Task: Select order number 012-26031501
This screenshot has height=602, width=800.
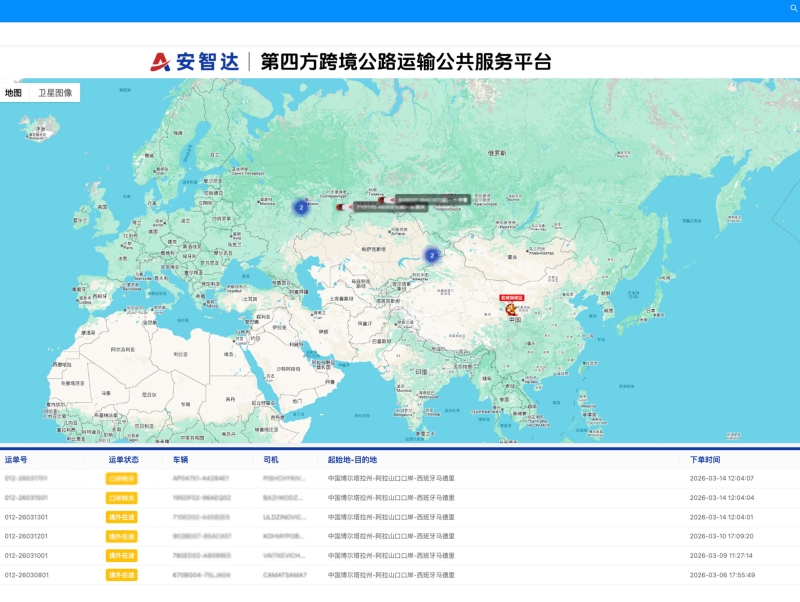Action: [x=26, y=498]
